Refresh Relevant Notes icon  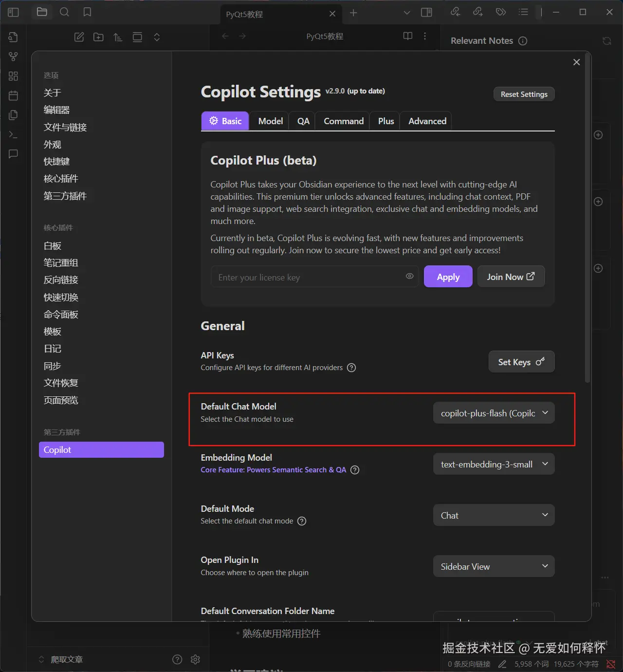coord(607,41)
